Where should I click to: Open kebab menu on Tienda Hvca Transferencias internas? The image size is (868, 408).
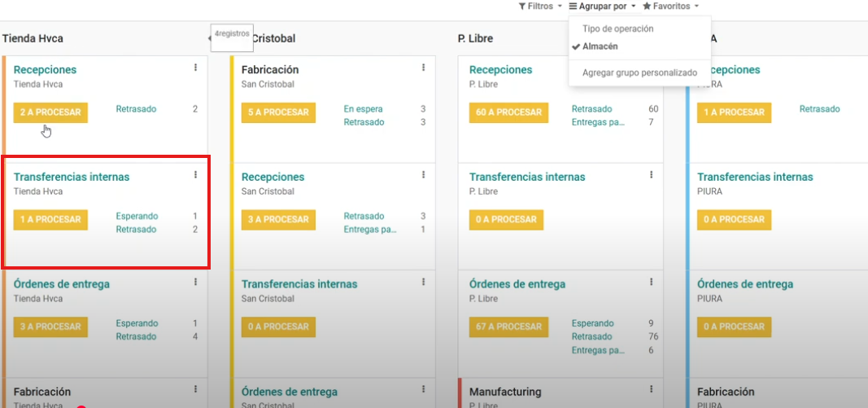click(196, 174)
